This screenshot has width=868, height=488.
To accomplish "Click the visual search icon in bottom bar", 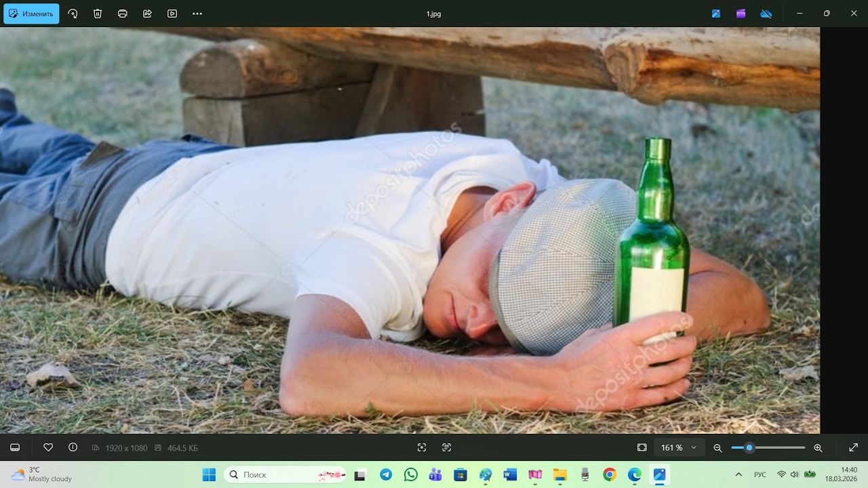I will pos(422,447).
